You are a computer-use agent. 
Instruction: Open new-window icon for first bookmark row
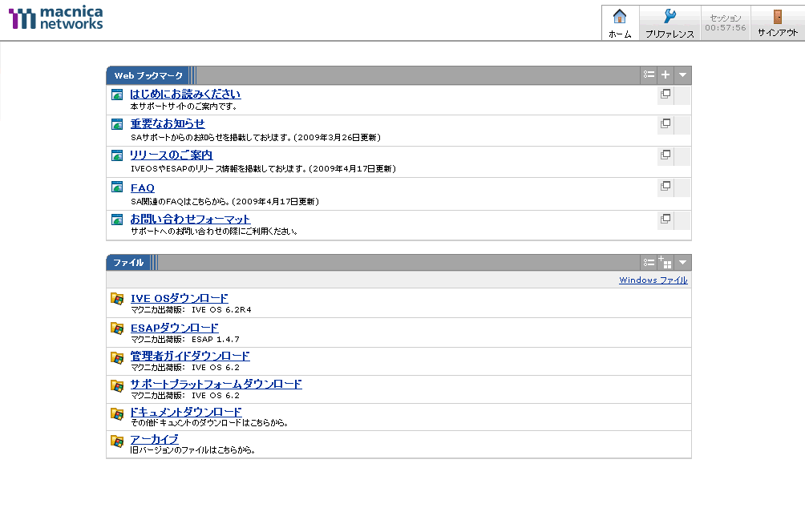coord(665,94)
